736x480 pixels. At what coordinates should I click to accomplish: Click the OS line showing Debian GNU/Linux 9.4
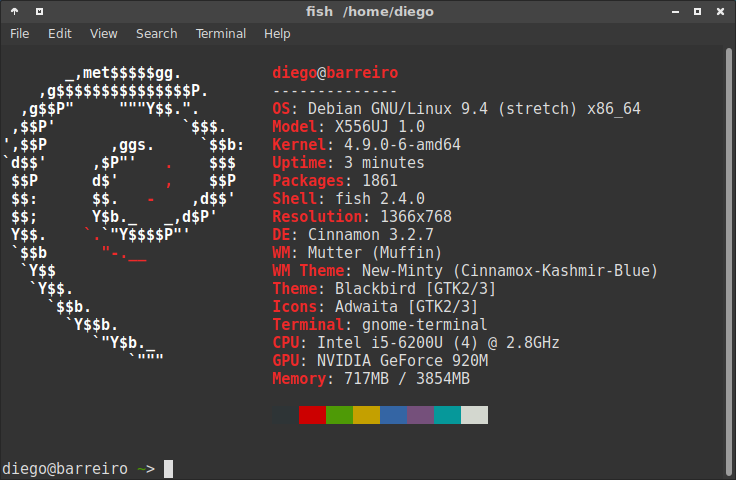tap(456, 109)
